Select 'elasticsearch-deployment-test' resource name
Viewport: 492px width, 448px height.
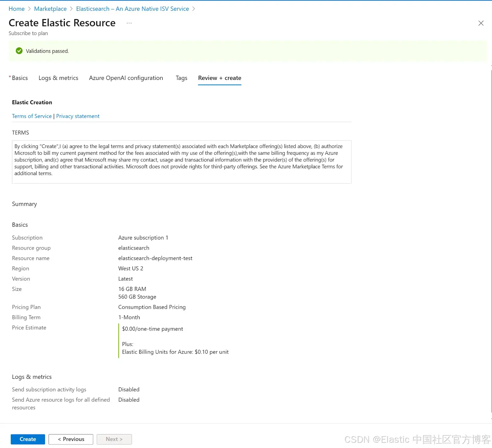tap(155, 258)
